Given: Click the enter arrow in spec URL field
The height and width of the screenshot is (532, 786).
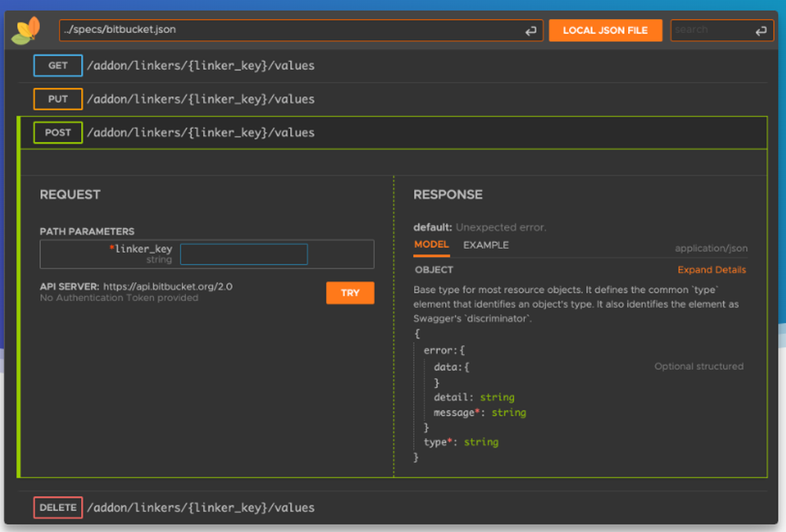Looking at the screenshot, I should pyautogui.click(x=531, y=31).
